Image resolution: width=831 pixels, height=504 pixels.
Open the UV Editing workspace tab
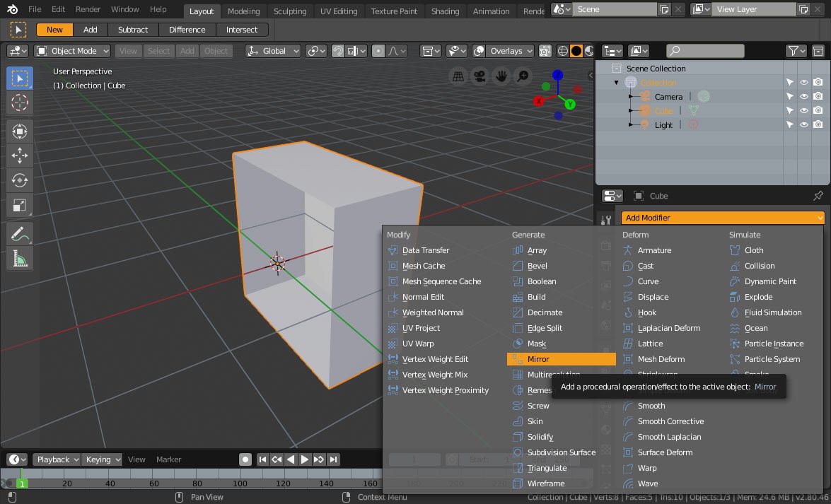[339, 11]
